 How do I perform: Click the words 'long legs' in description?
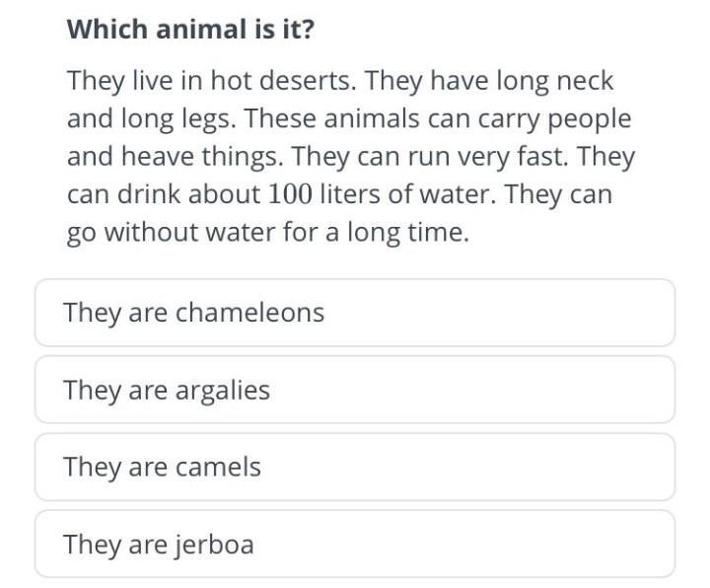coord(178,119)
